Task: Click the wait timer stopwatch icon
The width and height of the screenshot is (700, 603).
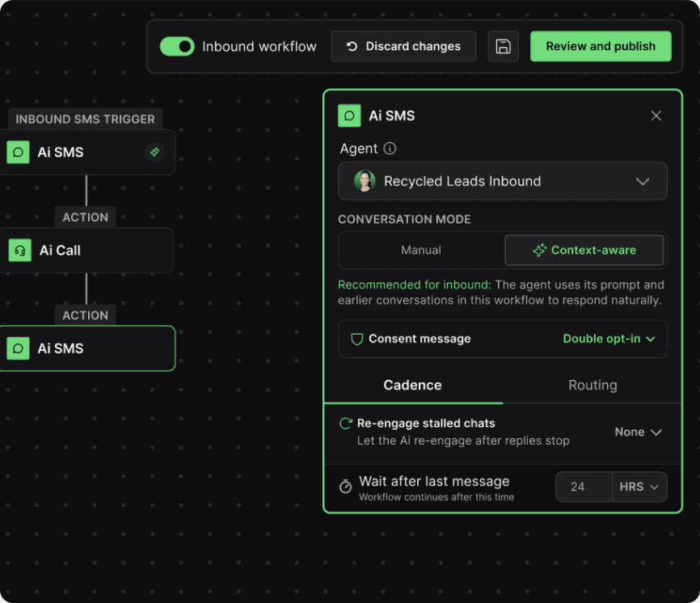Action: [345, 486]
